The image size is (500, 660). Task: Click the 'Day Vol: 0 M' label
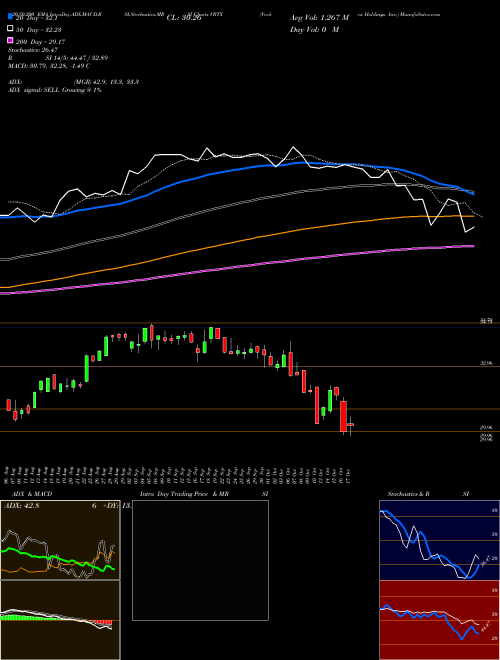click(x=314, y=29)
